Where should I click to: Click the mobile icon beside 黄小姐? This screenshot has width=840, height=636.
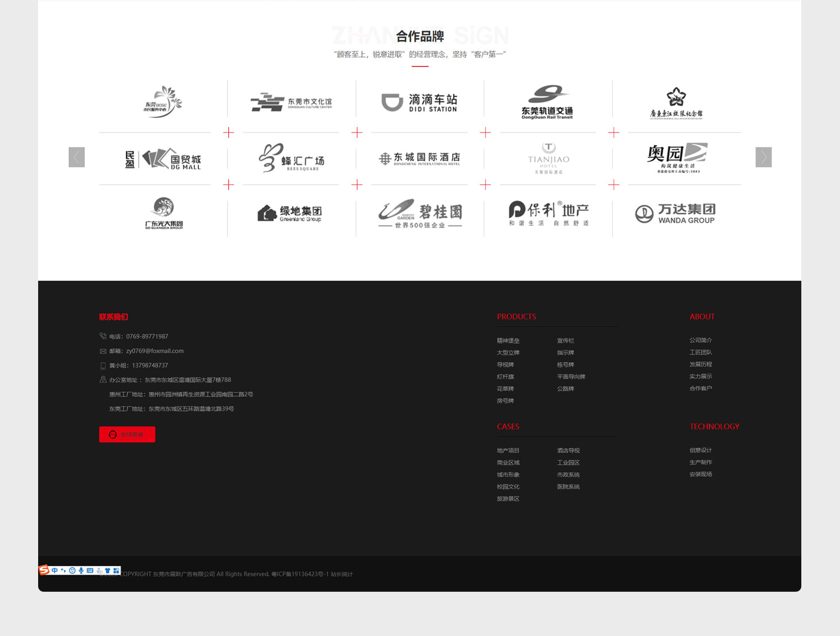click(x=103, y=366)
